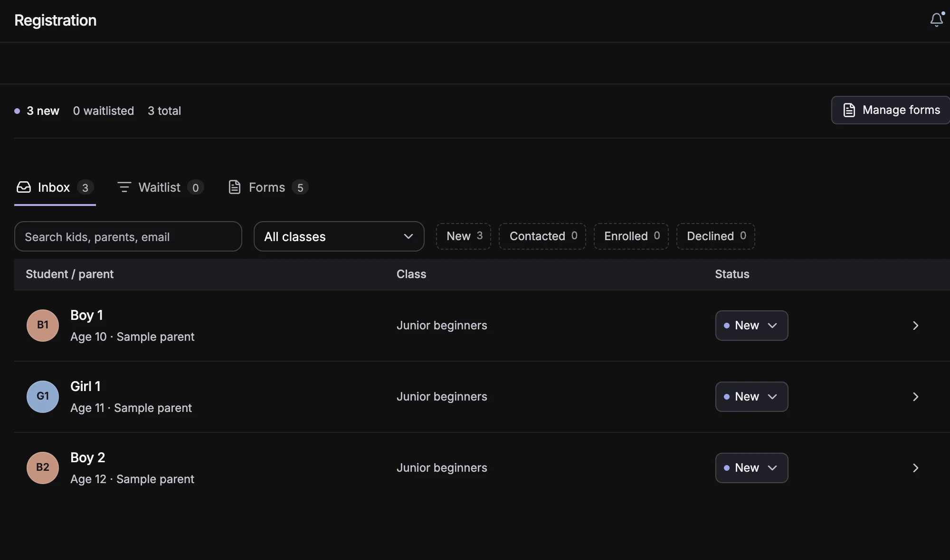Click the Boy 1 student name

(x=87, y=315)
